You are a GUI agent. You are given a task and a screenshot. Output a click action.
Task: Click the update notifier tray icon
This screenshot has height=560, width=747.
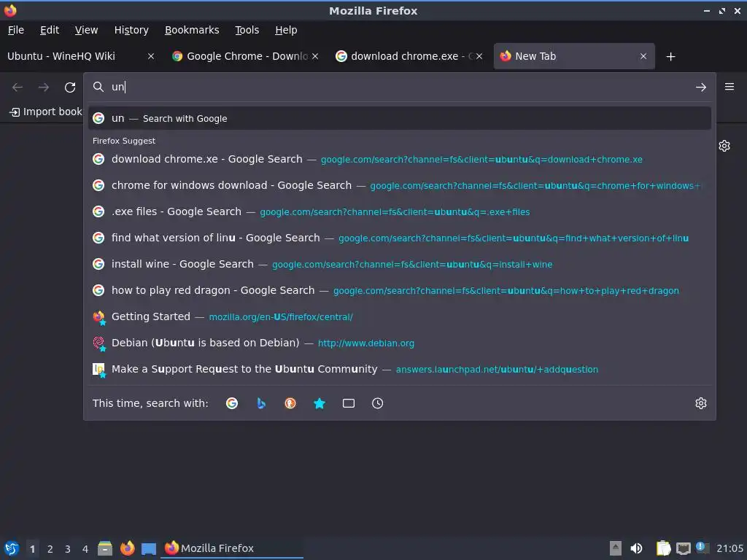pyautogui.click(x=702, y=547)
